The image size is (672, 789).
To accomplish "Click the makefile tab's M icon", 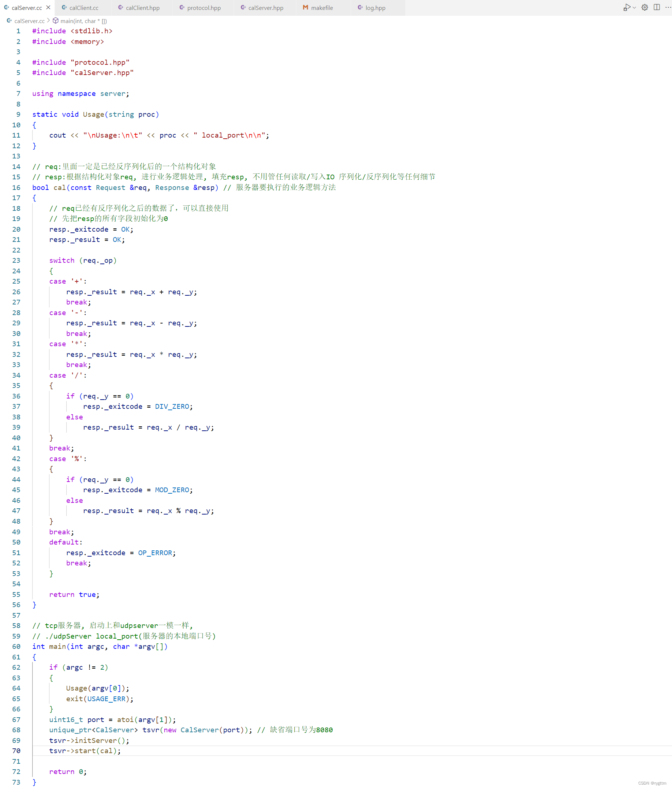I will 305,7.
